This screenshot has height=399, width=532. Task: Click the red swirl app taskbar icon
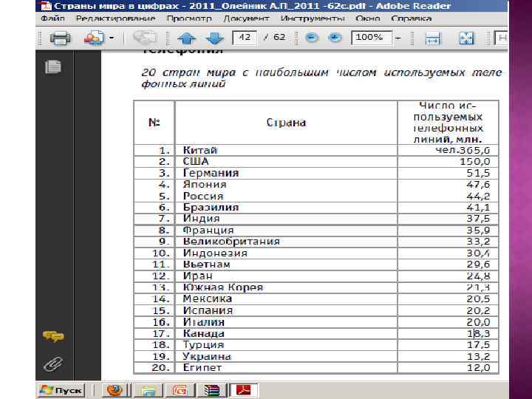pyautogui.click(x=180, y=391)
